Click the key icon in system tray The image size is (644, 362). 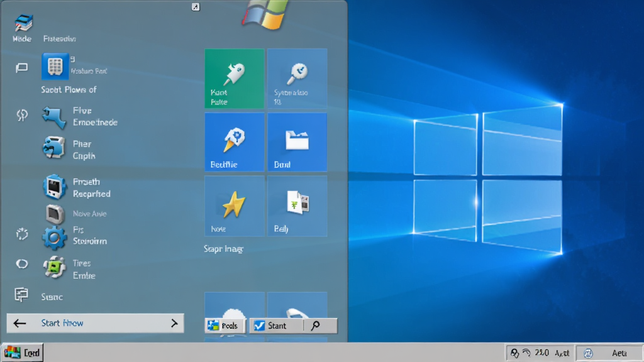click(x=514, y=353)
